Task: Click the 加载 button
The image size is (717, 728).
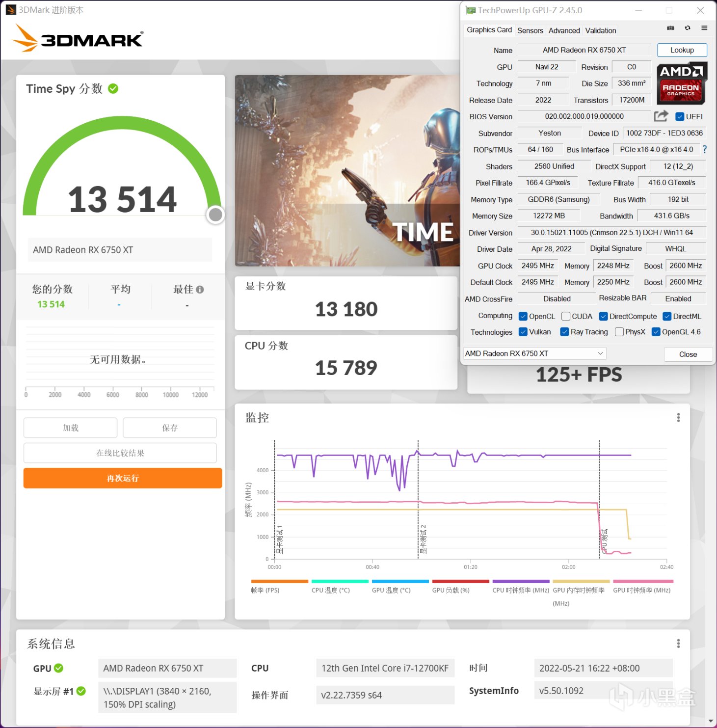Action: [x=71, y=428]
